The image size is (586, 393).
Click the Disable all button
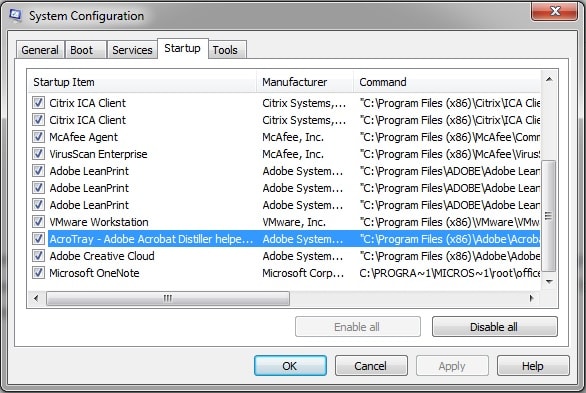pos(494,327)
